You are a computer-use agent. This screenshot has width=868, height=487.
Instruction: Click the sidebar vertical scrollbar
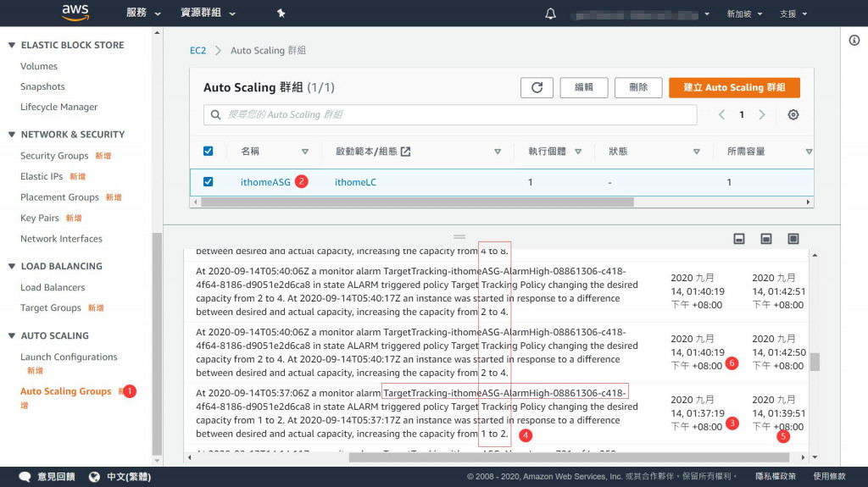pos(157,344)
